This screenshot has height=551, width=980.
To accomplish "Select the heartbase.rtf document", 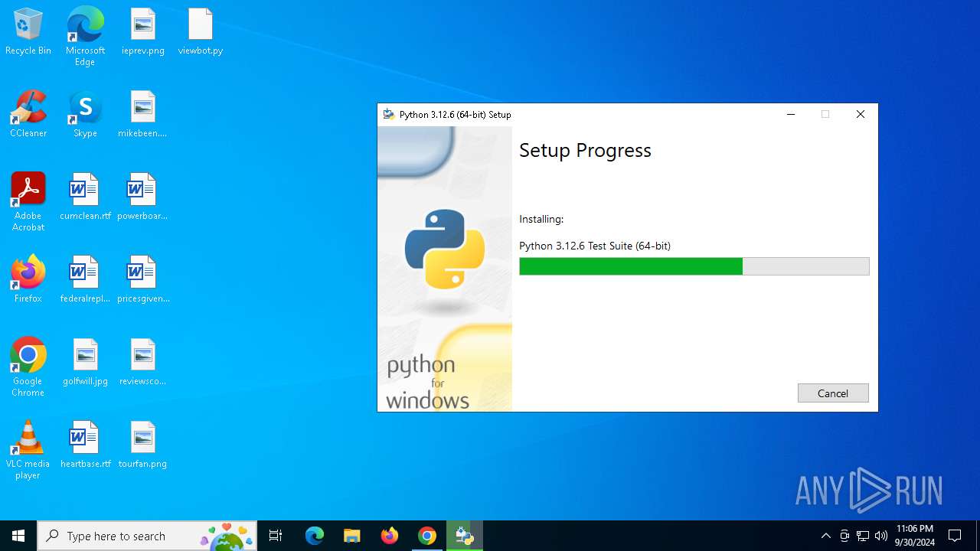I will [x=85, y=445].
